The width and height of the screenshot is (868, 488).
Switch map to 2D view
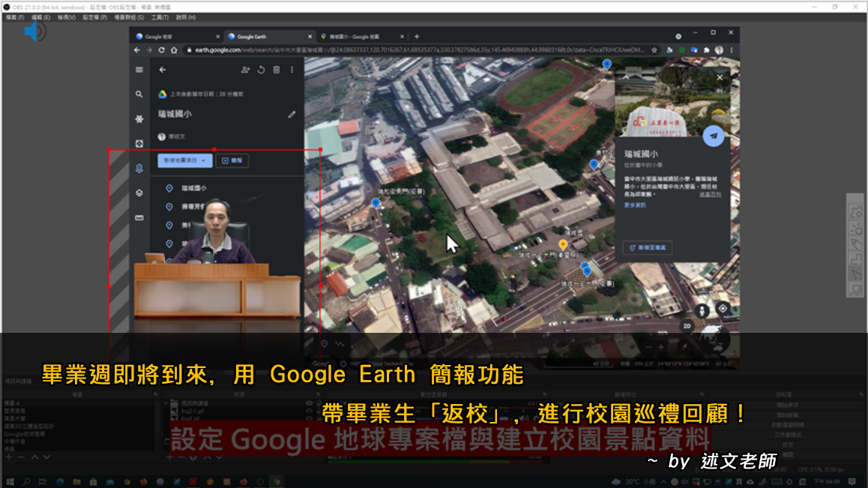click(x=687, y=325)
